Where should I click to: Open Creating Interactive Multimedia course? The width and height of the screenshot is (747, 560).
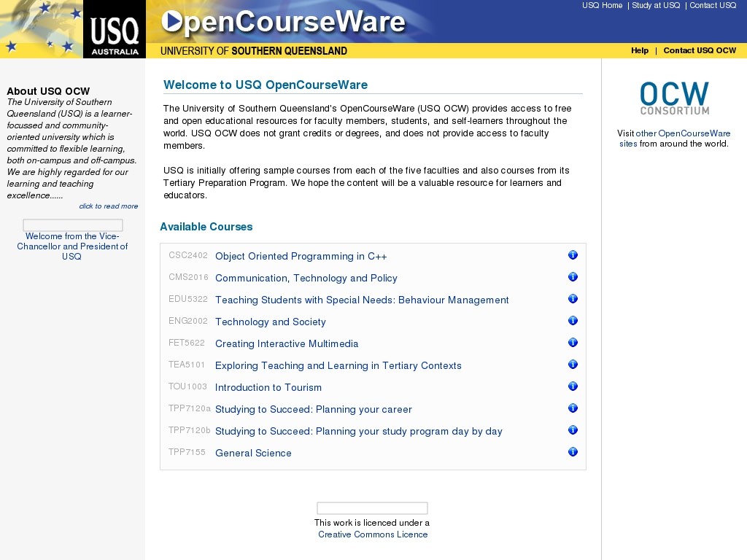click(x=287, y=344)
